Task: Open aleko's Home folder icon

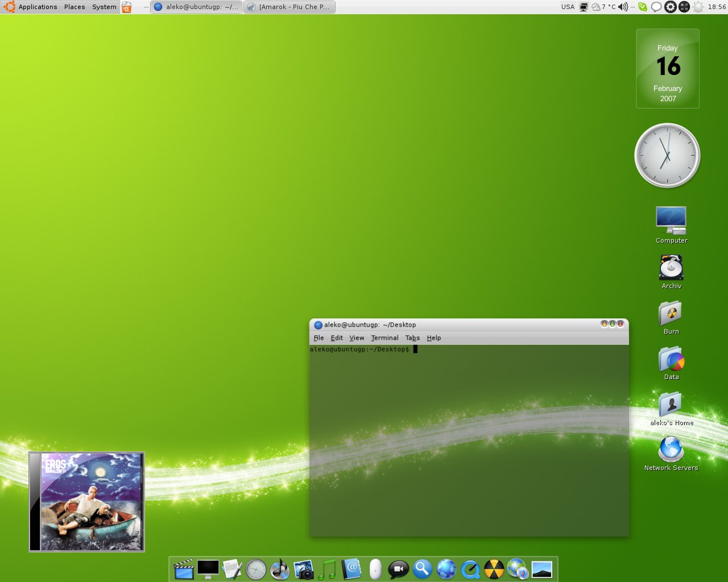Action: point(671,408)
